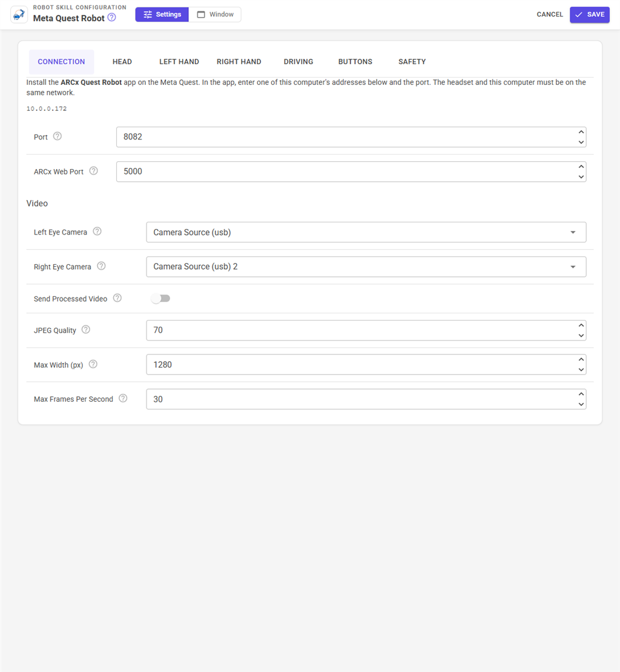The height and width of the screenshot is (672, 620).
Task: Open the Safety tab
Action: pos(412,62)
